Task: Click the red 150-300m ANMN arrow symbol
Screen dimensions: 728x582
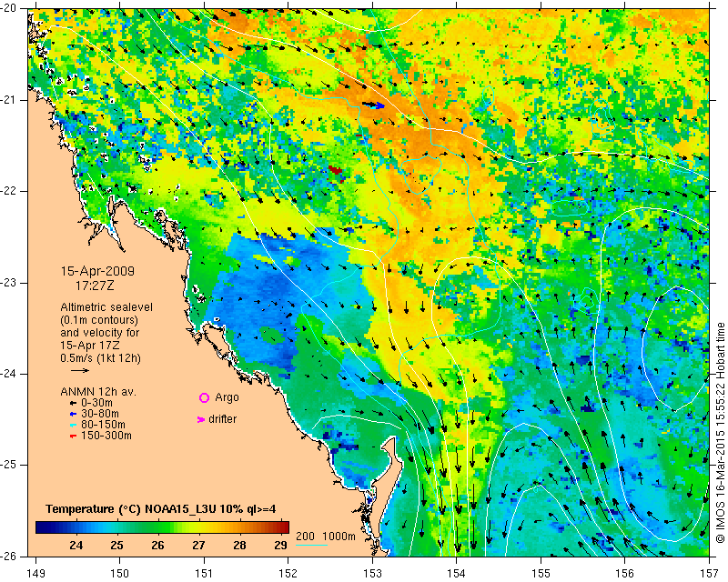Action: (x=73, y=436)
